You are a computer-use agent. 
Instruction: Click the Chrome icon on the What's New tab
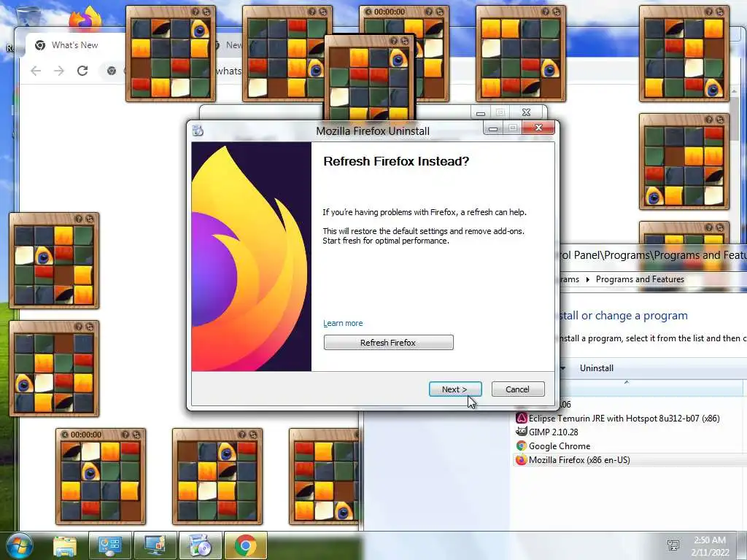[x=40, y=45]
